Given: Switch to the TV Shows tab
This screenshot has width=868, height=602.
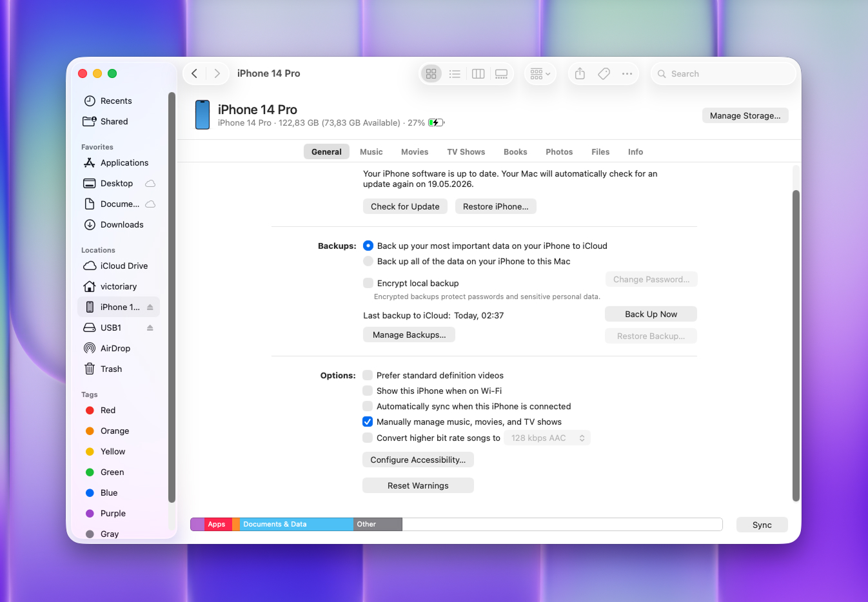Looking at the screenshot, I should click(466, 152).
